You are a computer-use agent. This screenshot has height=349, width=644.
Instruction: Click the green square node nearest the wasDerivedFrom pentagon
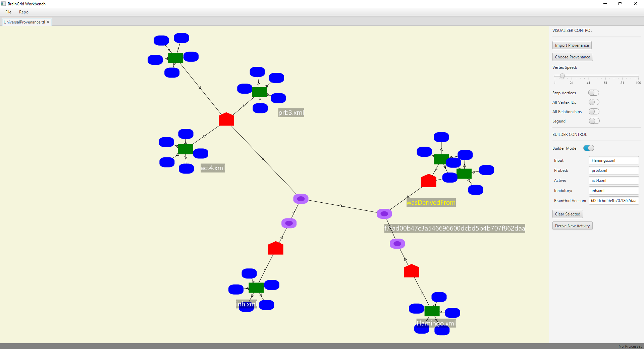(441, 159)
